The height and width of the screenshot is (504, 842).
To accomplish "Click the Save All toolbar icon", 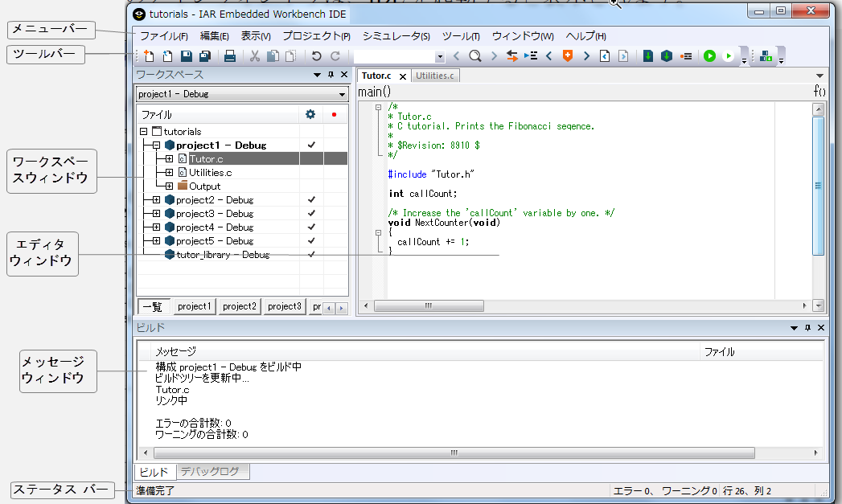I will click(x=205, y=56).
